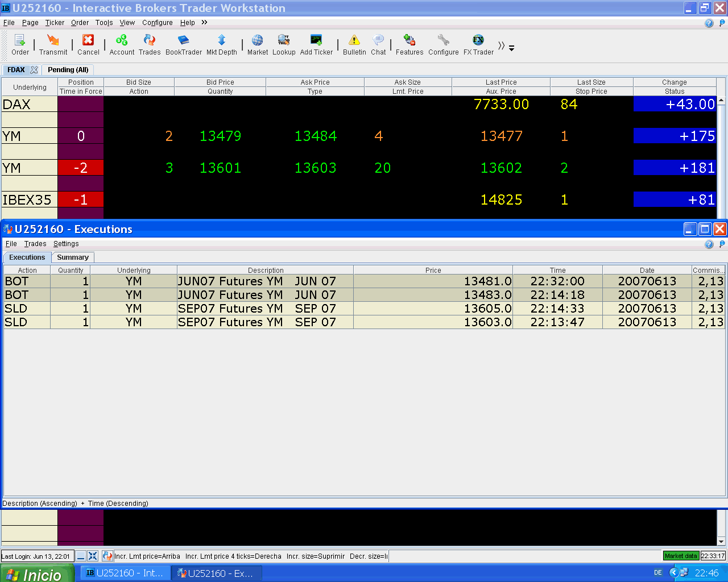Click the 13603 ask price
Image resolution: width=728 pixels, height=582 pixels.
[315, 168]
